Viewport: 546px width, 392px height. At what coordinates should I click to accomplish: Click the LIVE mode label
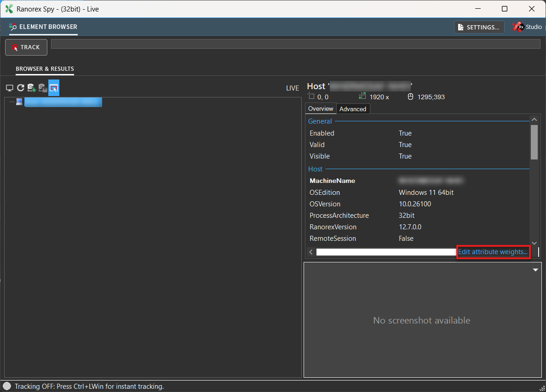pyautogui.click(x=292, y=88)
